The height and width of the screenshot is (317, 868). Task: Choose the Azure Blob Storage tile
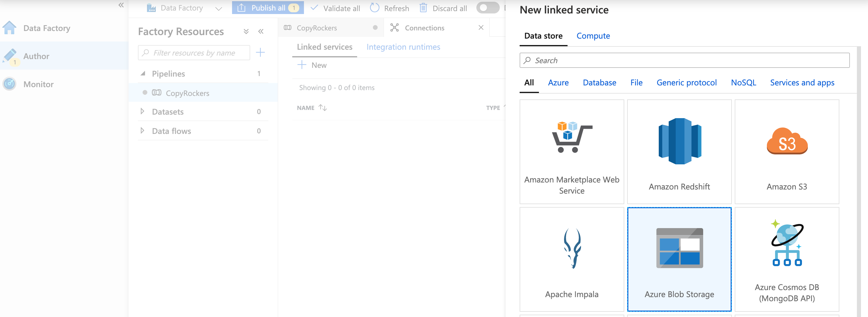coord(679,259)
